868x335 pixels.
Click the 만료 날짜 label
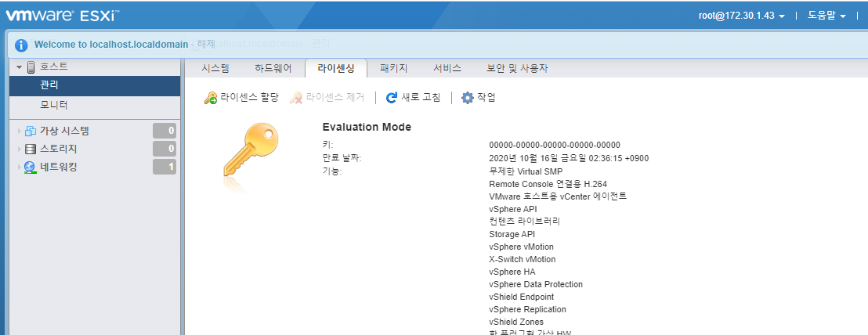pyautogui.click(x=342, y=159)
